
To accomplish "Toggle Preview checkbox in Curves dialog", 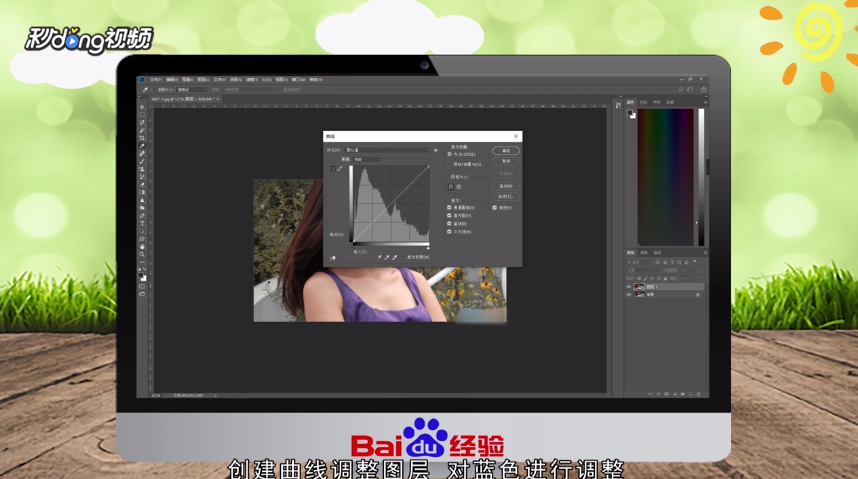I will [494, 207].
